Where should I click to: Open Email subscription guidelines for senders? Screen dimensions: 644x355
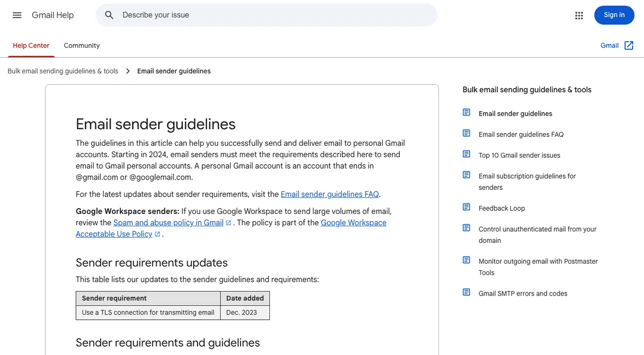(x=527, y=182)
